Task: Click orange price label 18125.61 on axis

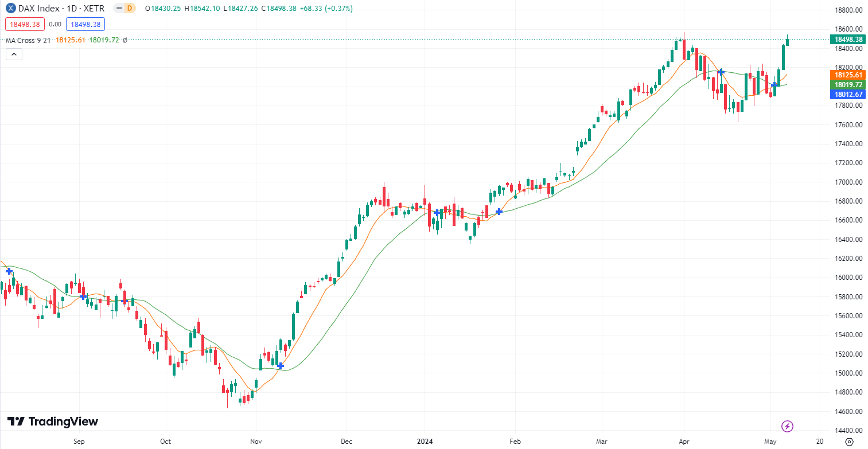Action: pyautogui.click(x=847, y=75)
